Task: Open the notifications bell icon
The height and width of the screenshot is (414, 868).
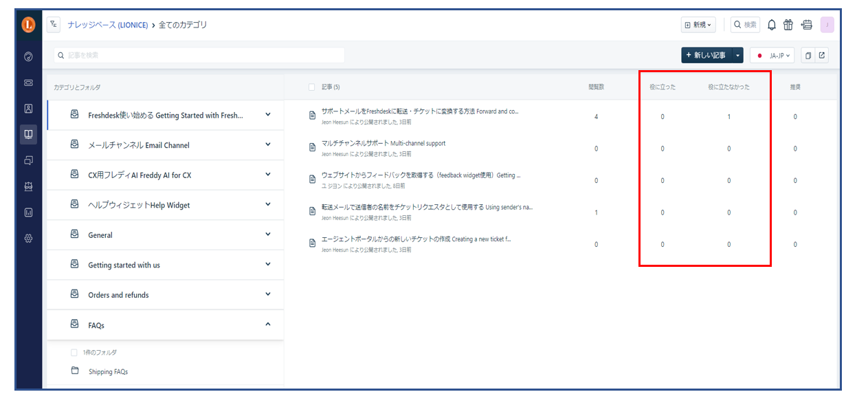Action: [x=772, y=25]
